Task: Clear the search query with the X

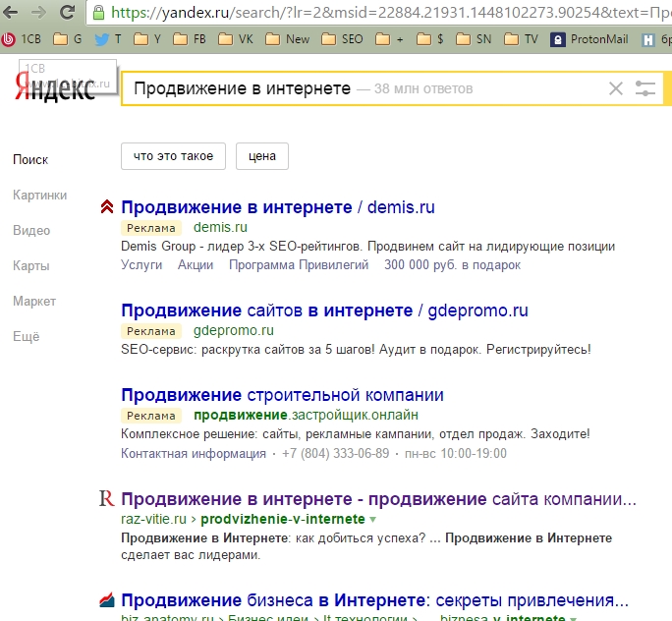Action: pos(616,88)
